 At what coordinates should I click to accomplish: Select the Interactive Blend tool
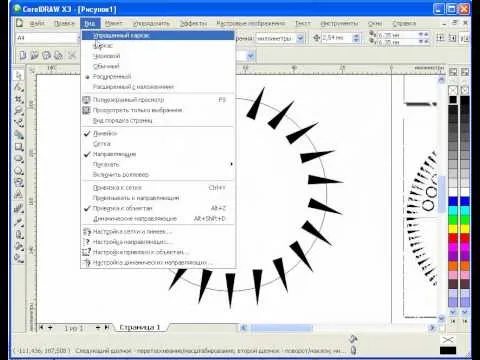19,209
